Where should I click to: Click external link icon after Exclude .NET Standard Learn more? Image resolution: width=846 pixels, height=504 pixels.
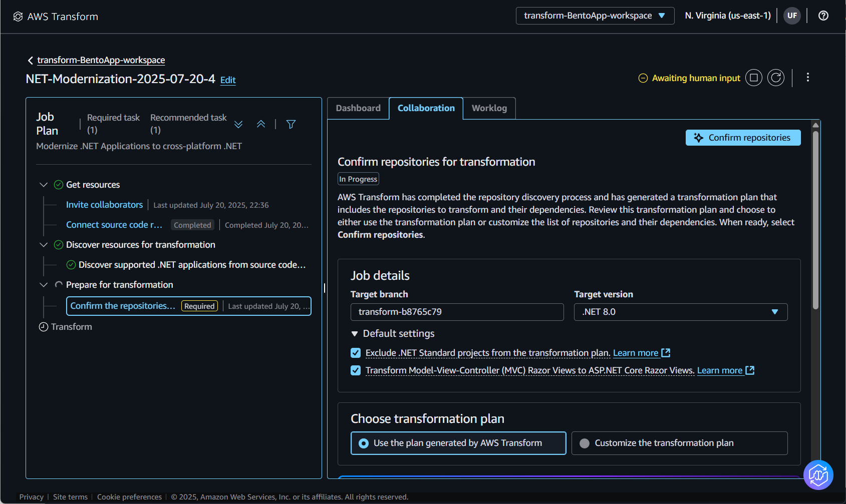[x=666, y=353]
